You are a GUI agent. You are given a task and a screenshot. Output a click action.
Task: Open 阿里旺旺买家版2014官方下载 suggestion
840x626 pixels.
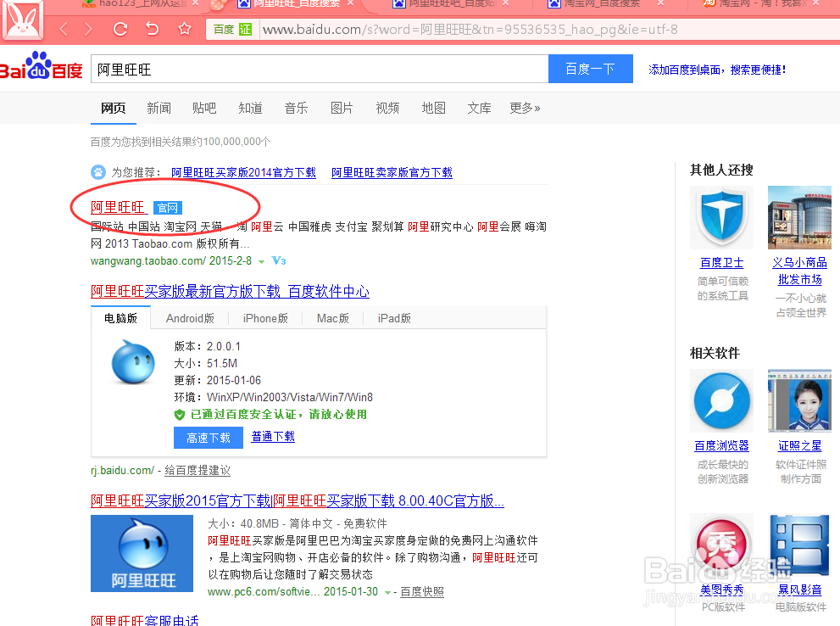click(x=244, y=172)
